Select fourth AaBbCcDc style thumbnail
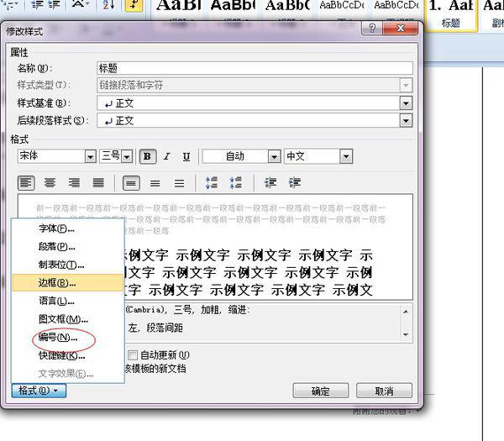 pos(342,9)
